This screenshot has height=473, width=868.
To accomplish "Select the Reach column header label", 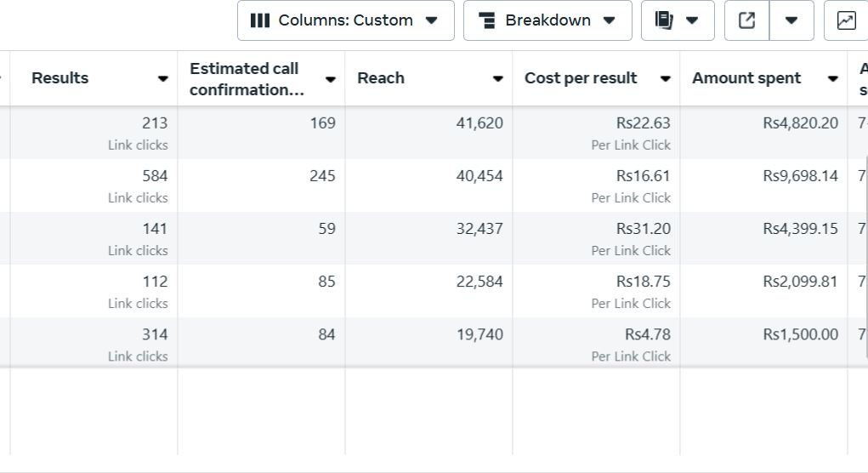I will pos(381,78).
